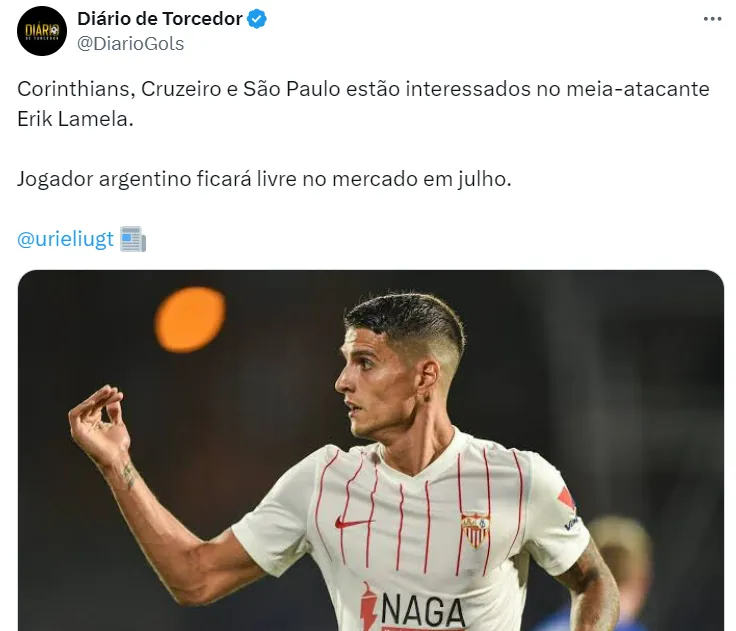This screenshot has height=631, width=736.
Task: Click the Nike swoosh on the jersey
Action: (x=353, y=523)
